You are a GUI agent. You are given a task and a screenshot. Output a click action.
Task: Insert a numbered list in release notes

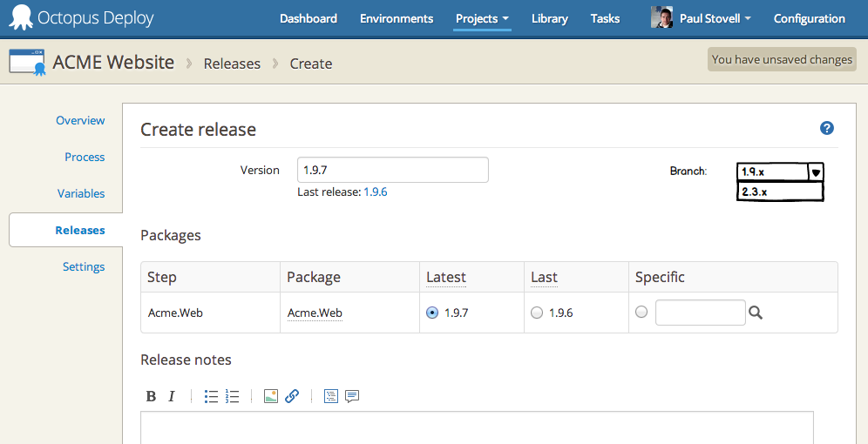tap(232, 396)
